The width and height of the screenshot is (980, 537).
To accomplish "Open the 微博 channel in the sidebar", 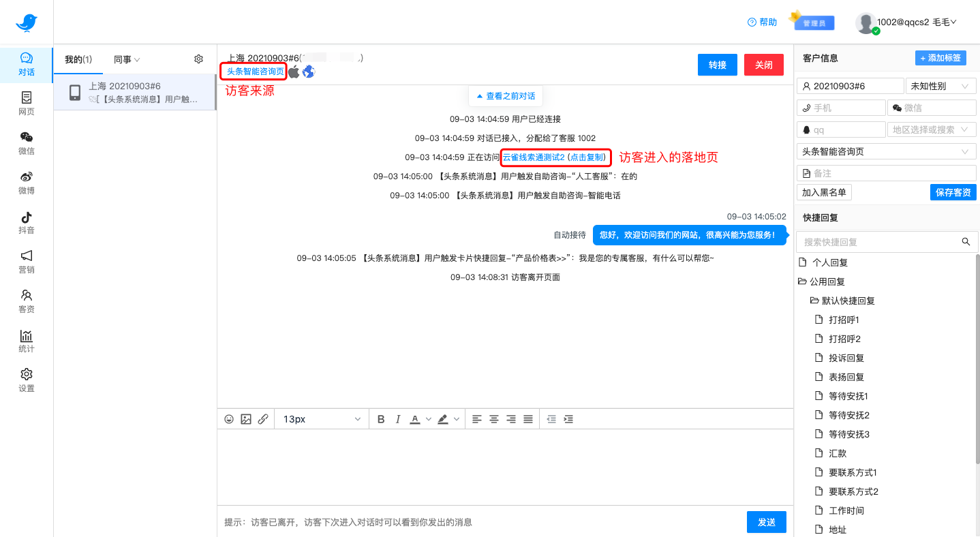I will tap(26, 183).
